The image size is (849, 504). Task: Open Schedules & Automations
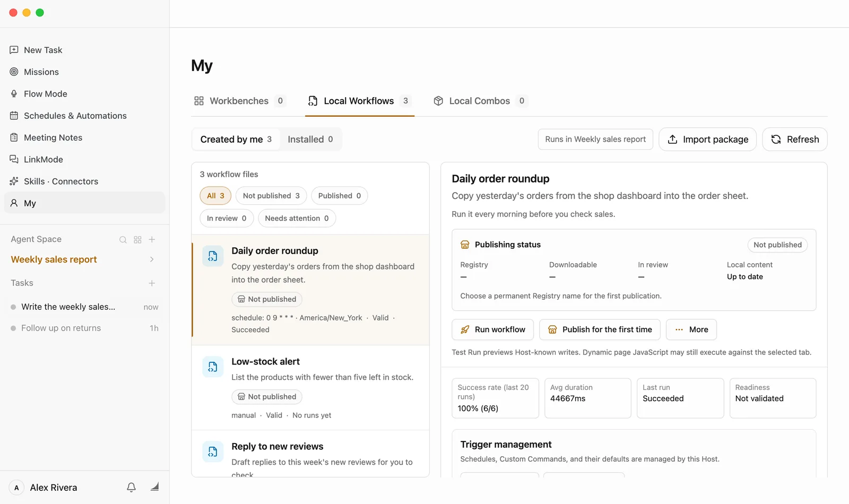[85, 116]
